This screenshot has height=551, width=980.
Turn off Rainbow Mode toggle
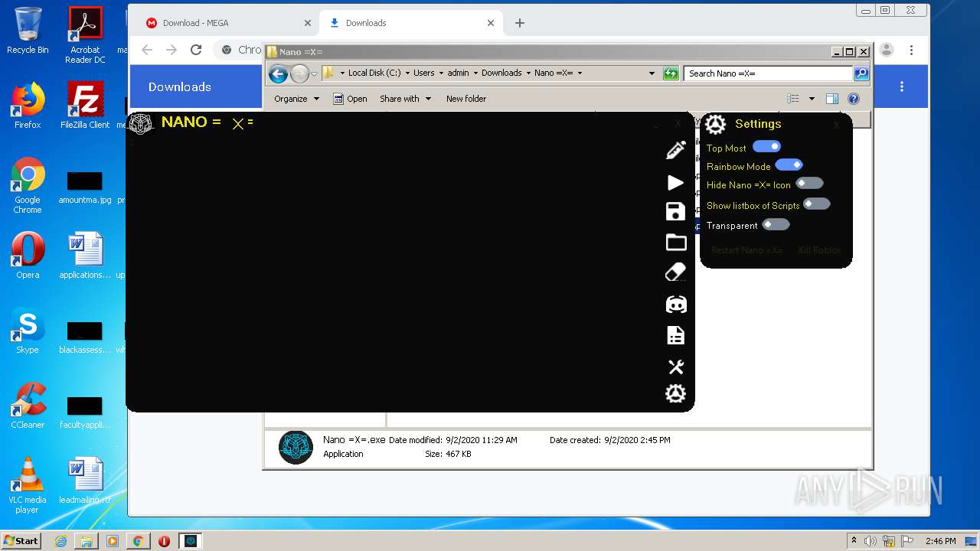(x=789, y=165)
